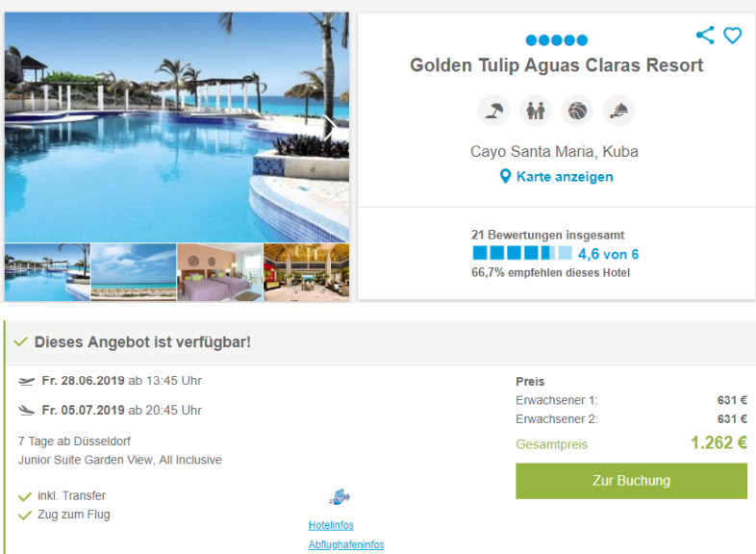Click the five-dot hotel category rating
Screen dimensions: 756x554
pyautogui.click(x=556, y=40)
